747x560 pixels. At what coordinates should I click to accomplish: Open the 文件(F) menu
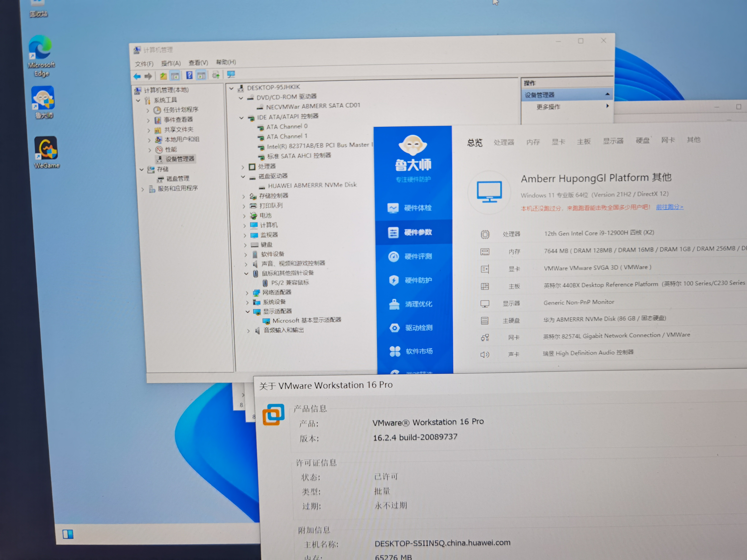click(x=144, y=64)
